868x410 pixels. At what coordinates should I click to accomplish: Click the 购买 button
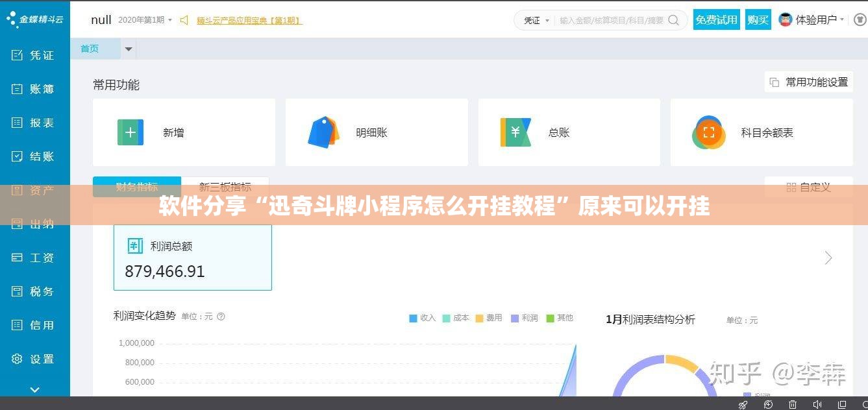[758, 19]
